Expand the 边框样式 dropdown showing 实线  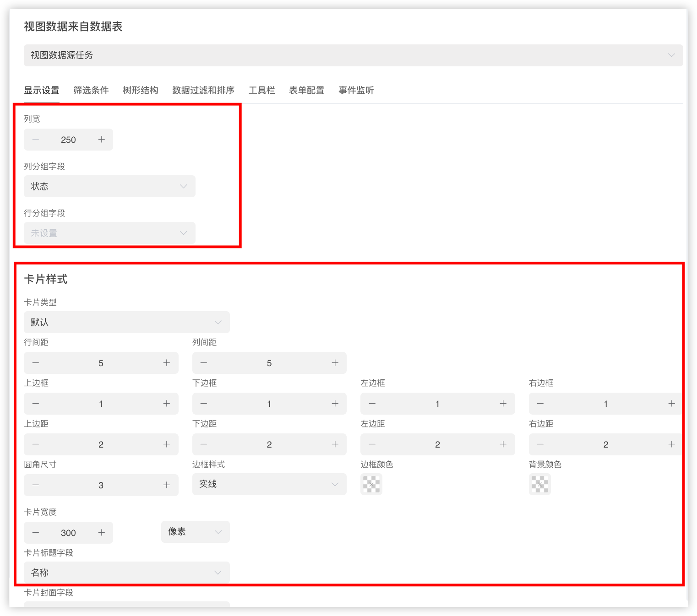pos(269,484)
